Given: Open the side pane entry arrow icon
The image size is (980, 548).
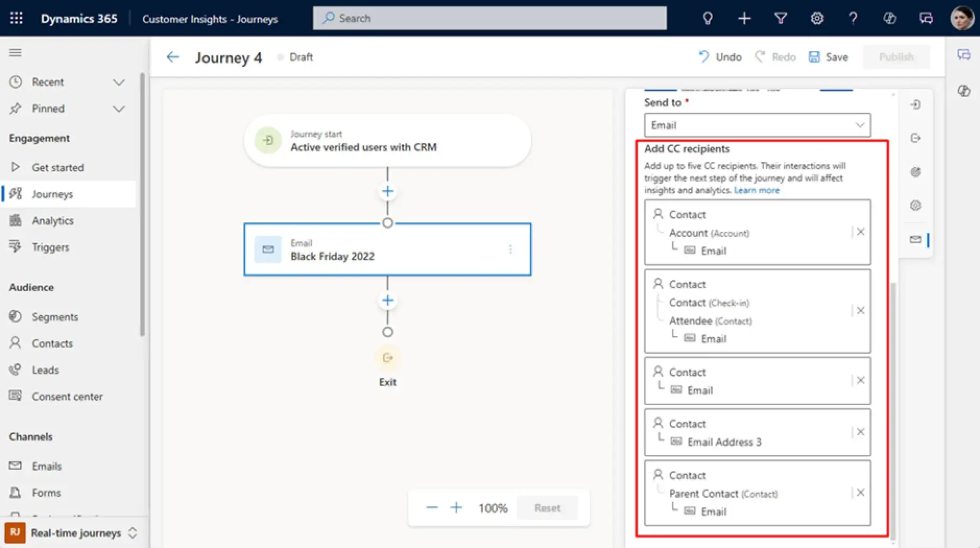Looking at the screenshot, I should [915, 105].
